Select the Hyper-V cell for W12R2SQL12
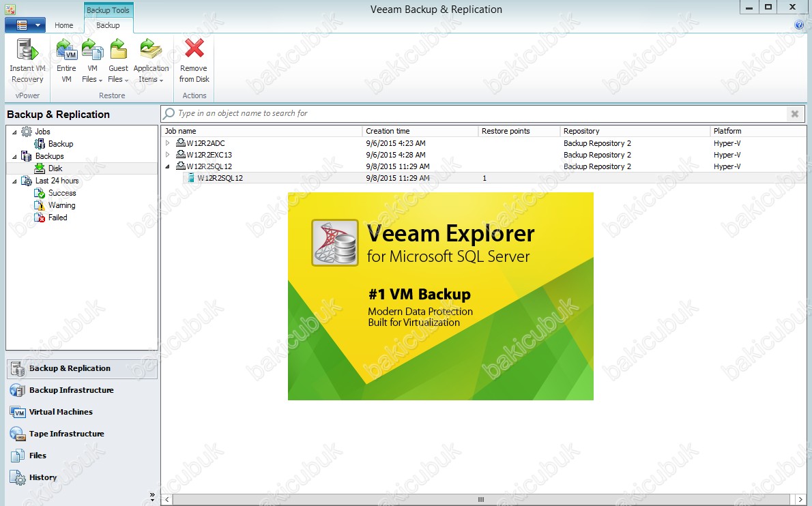The image size is (812, 506). [727, 166]
